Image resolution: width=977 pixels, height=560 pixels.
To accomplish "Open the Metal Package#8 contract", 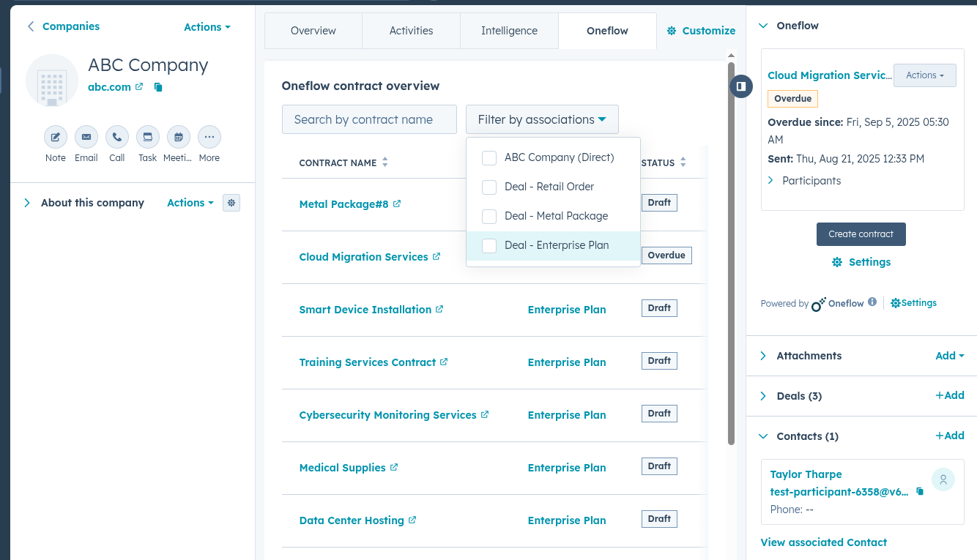I will tap(344, 204).
